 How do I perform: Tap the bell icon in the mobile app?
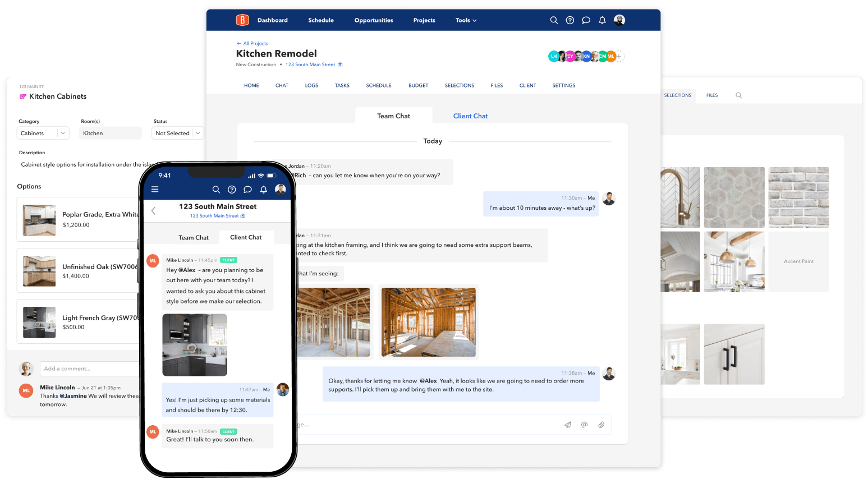(263, 190)
